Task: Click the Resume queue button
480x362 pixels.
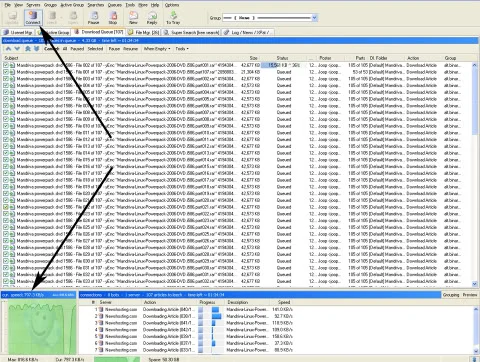Action: 131,49
